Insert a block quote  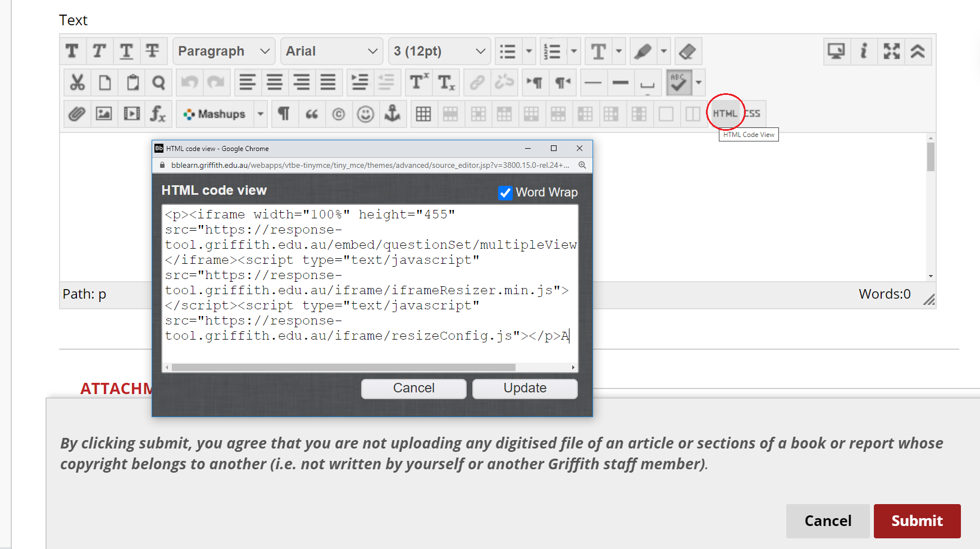(312, 114)
